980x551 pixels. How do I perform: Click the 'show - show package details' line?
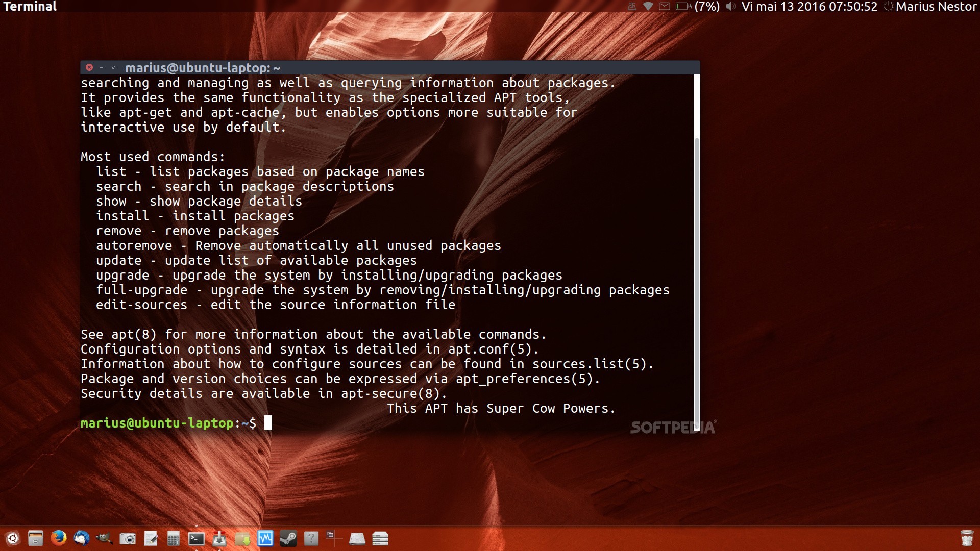pos(199,201)
